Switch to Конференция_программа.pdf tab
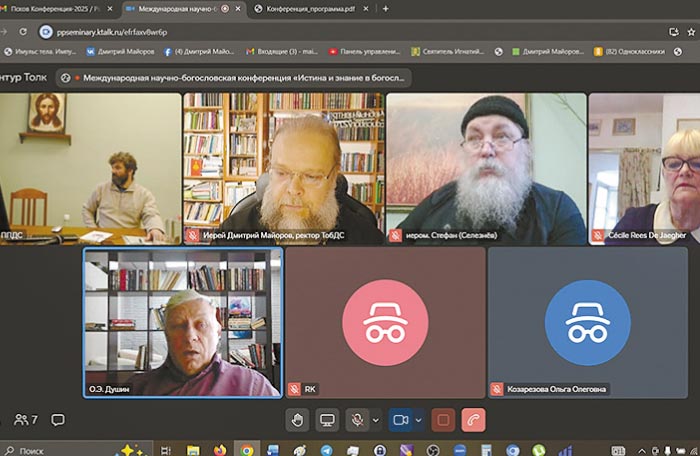This screenshot has height=456, width=700. coord(305,8)
